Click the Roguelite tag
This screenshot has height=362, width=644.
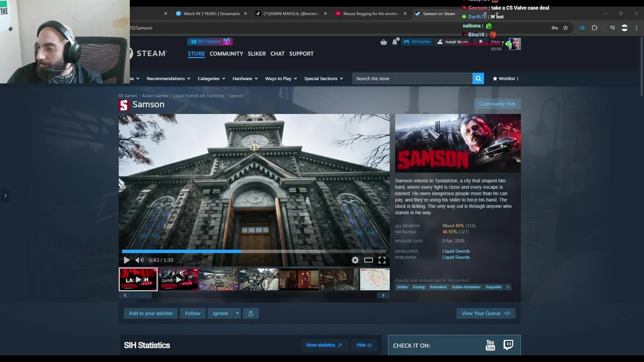494,287
